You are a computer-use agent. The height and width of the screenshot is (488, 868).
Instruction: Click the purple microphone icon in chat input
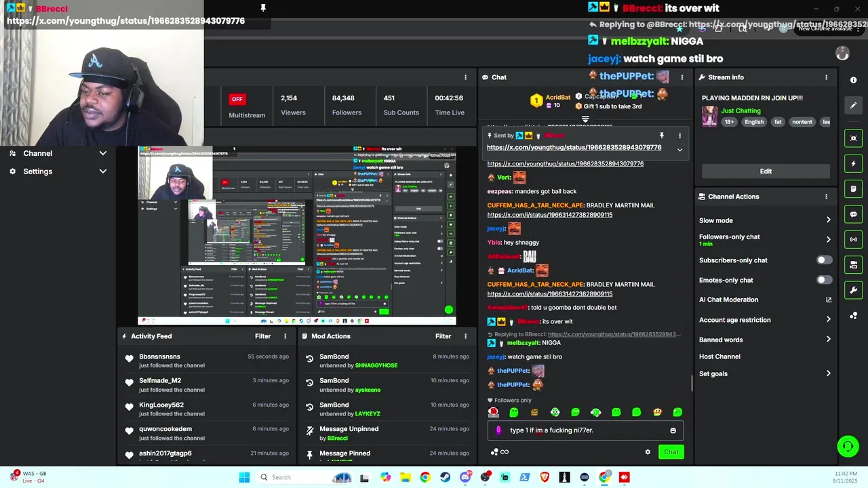[x=498, y=430]
